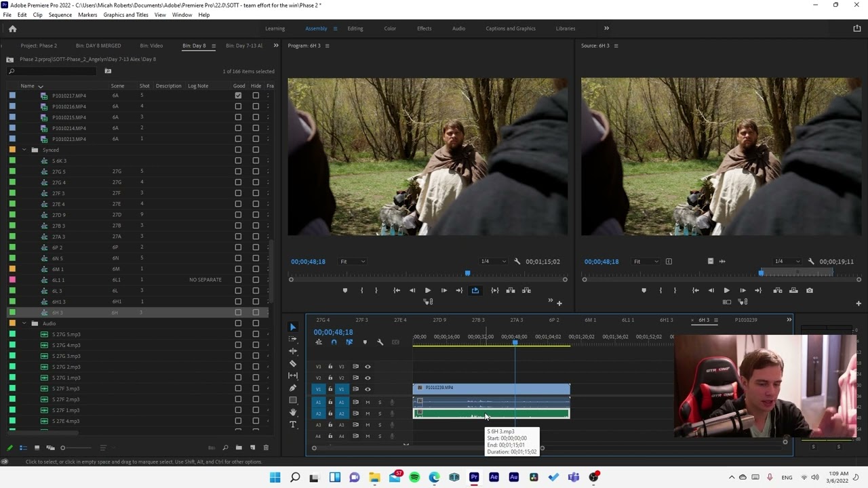Toggle timeline snapping magnet icon
The height and width of the screenshot is (488, 868).
(x=334, y=342)
